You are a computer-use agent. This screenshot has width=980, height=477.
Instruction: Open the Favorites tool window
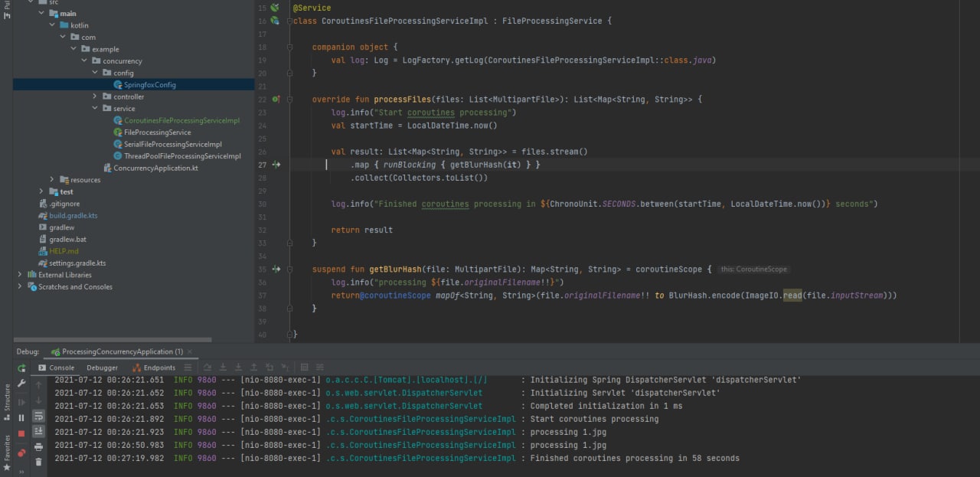click(x=7, y=448)
